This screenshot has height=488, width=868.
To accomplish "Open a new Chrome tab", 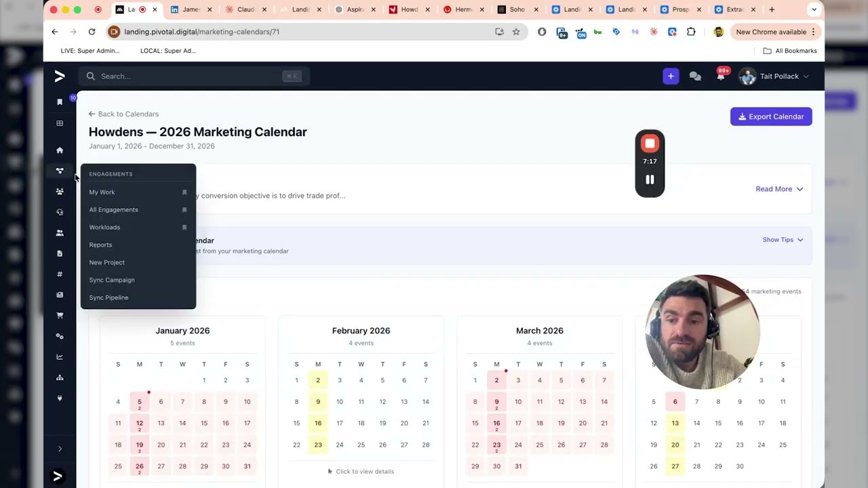I will [x=772, y=9].
